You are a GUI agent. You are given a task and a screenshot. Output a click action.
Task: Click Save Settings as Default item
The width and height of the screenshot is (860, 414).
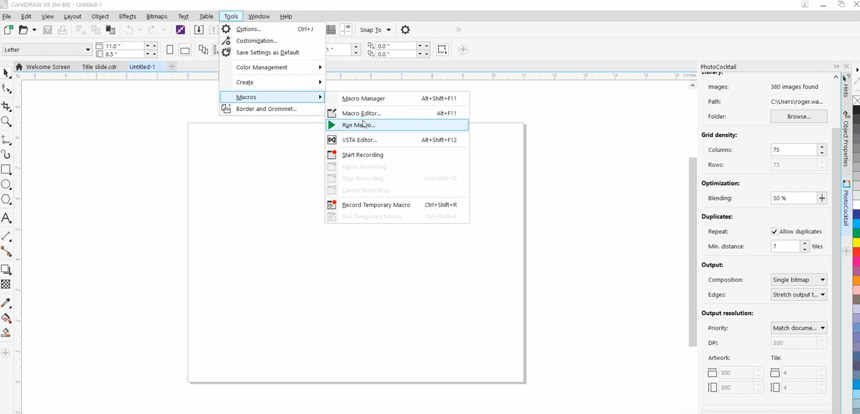click(x=272, y=53)
